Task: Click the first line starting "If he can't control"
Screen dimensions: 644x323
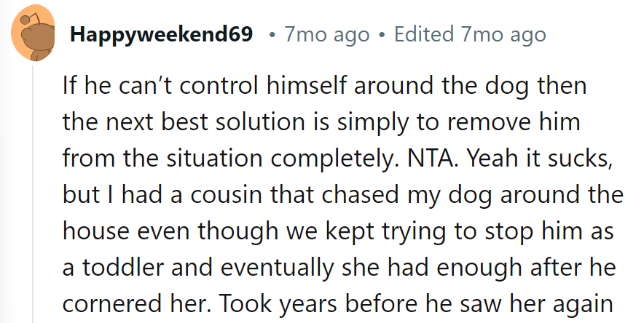Action: point(324,87)
